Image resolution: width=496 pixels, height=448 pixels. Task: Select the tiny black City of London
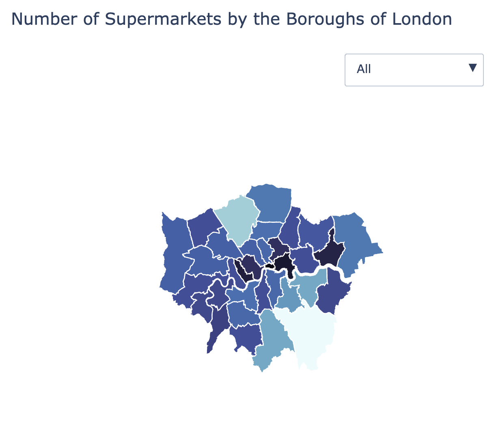click(x=269, y=266)
